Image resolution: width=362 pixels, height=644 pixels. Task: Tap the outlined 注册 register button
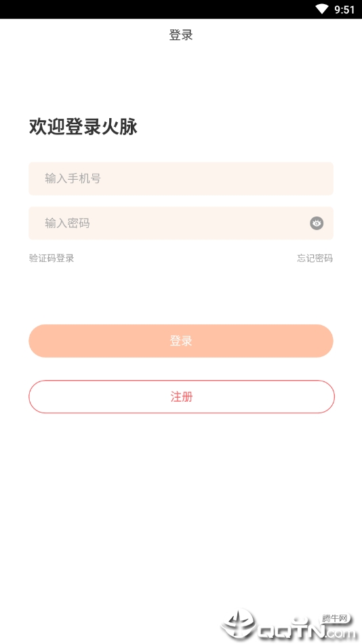[182, 397]
